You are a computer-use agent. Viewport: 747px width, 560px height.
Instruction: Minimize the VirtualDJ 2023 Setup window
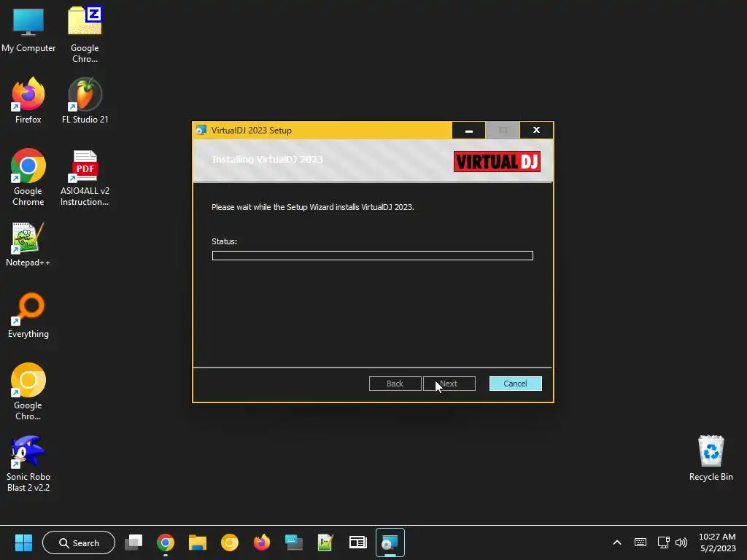point(469,130)
